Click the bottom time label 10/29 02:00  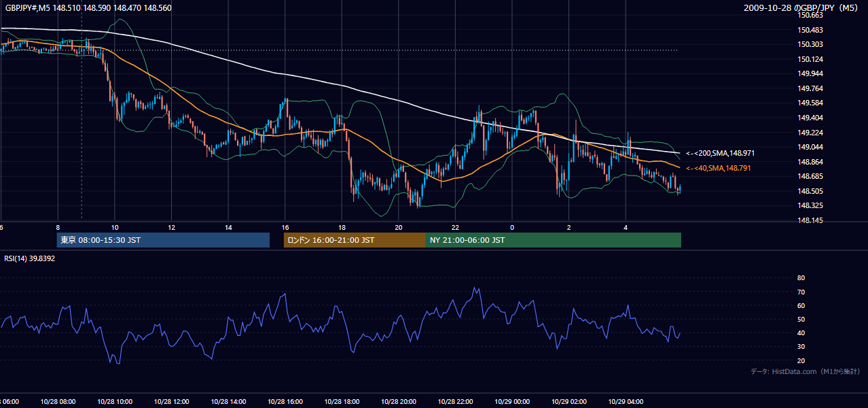coord(569,401)
